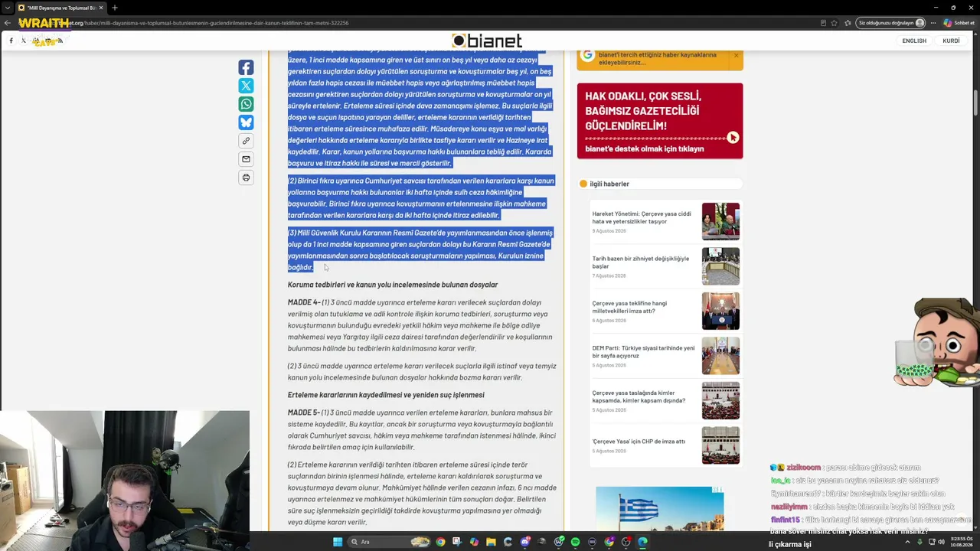Click thumbnail of 'CHP de imza attı' article
Screen dimensions: 980x551
click(720, 445)
